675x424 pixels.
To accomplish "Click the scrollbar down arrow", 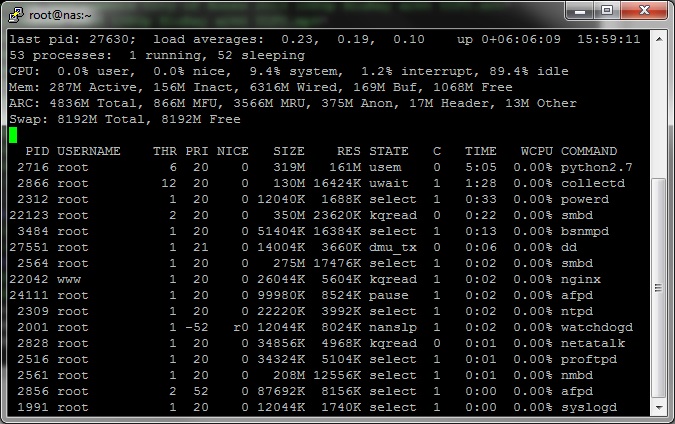I will (659, 407).
